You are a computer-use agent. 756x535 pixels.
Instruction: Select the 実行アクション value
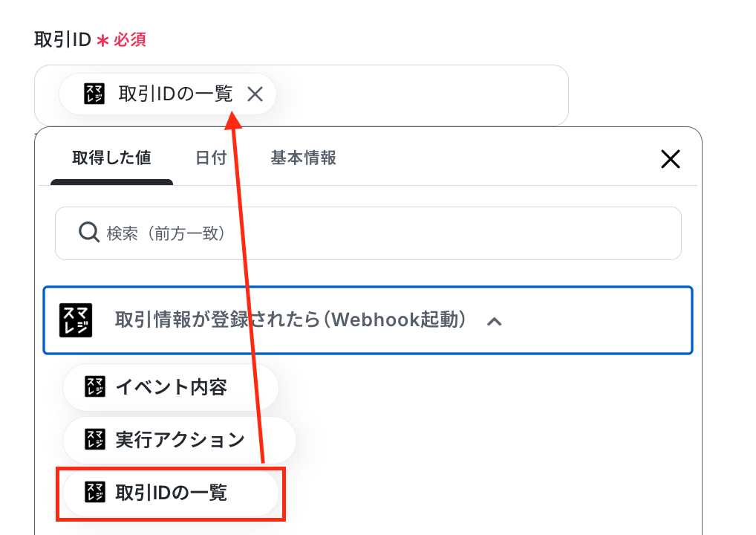point(180,439)
